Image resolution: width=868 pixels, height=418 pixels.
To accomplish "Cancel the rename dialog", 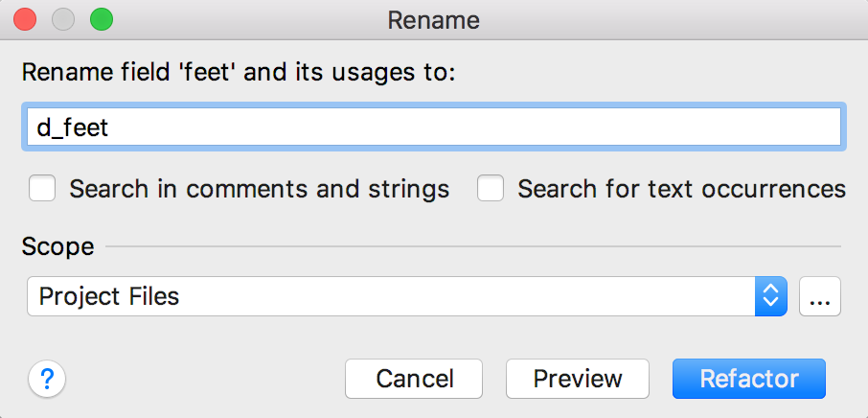I will pos(414,379).
